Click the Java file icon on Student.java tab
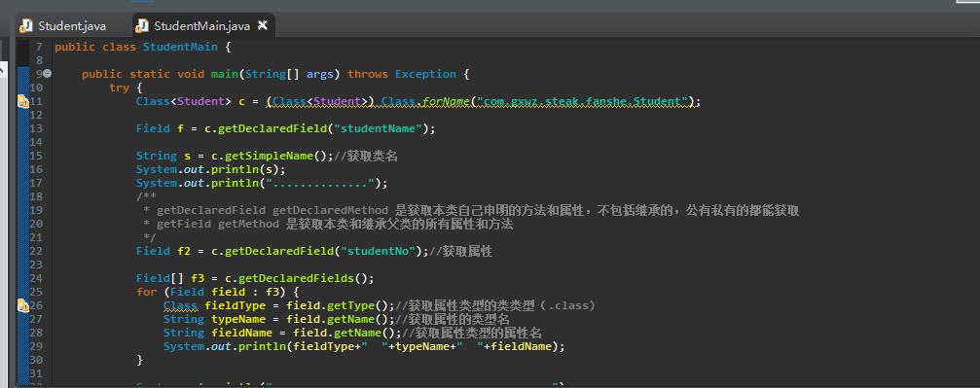Viewport: 980px width, 388px height. coord(26,25)
